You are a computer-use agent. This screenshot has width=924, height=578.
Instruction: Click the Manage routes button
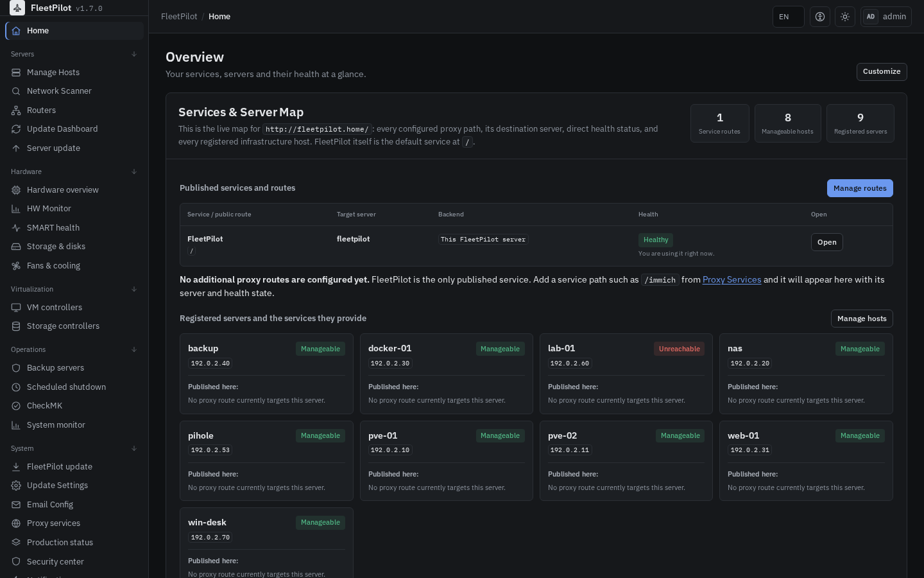(860, 188)
